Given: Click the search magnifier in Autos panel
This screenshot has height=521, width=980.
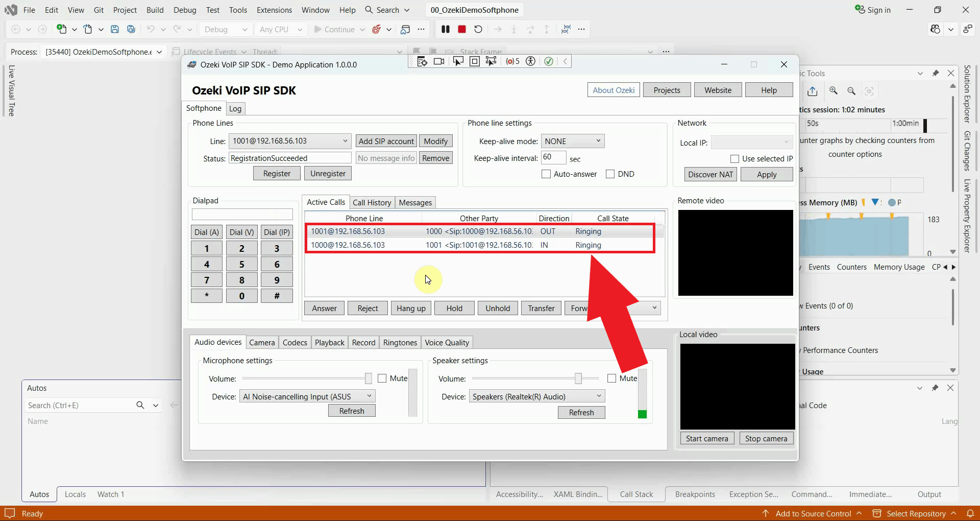Looking at the screenshot, I should (140, 405).
